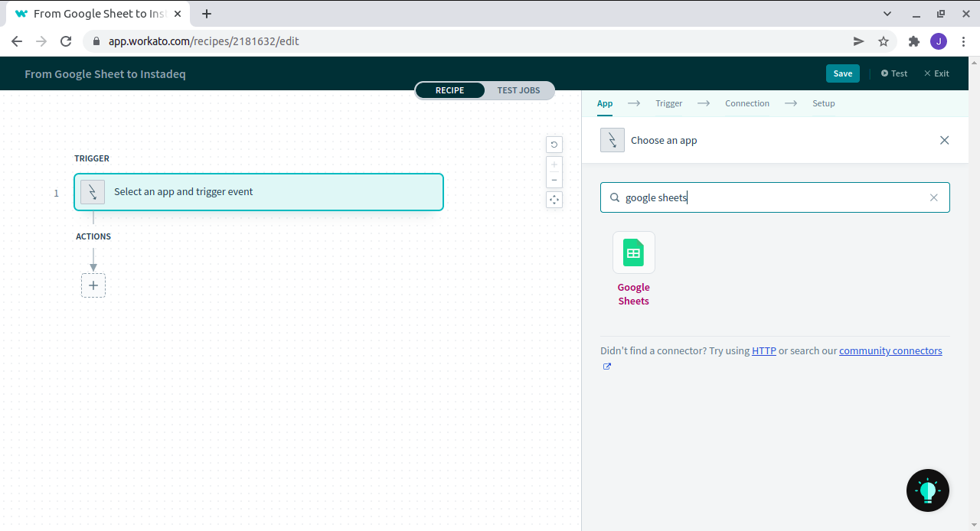Open the Chrome three-dot menu
The height and width of the screenshot is (531, 980).
(963, 41)
